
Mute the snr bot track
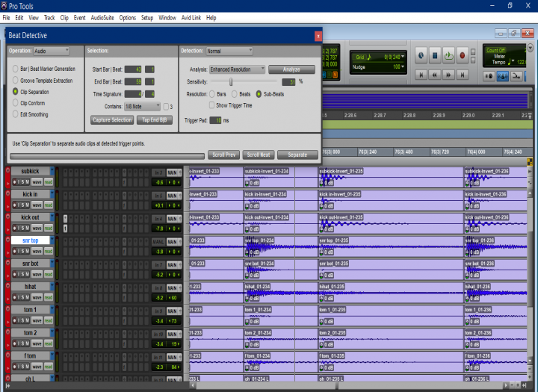click(x=27, y=274)
